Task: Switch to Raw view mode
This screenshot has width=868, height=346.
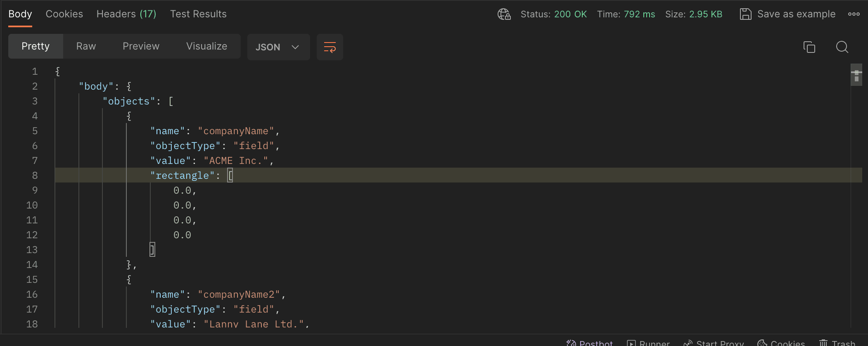Action: coord(86,46)
